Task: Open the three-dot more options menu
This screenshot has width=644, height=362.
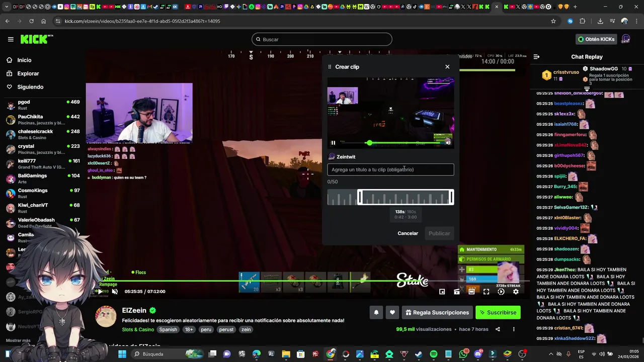Action: coord(514,329)
